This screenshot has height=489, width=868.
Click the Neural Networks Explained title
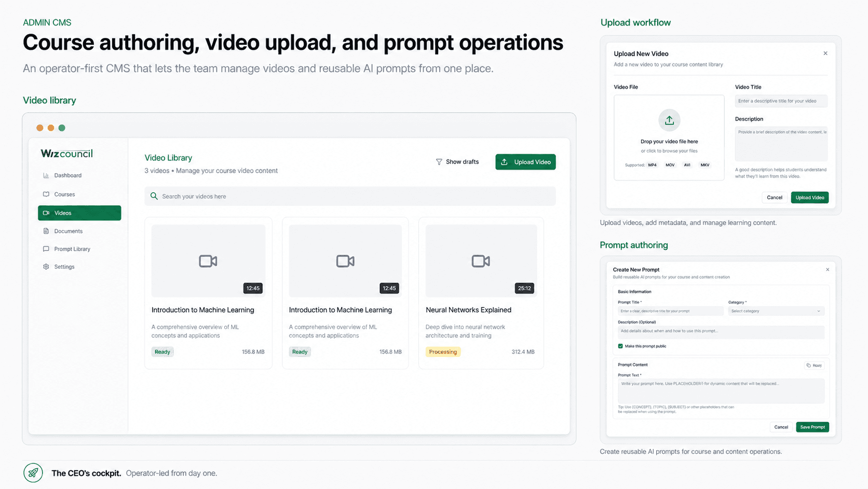tap(468, 310)
